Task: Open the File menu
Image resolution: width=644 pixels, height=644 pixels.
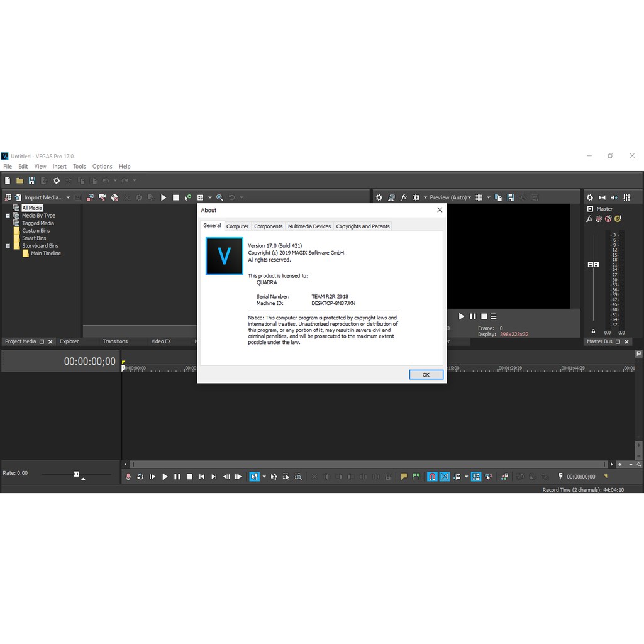Action: 8,166
